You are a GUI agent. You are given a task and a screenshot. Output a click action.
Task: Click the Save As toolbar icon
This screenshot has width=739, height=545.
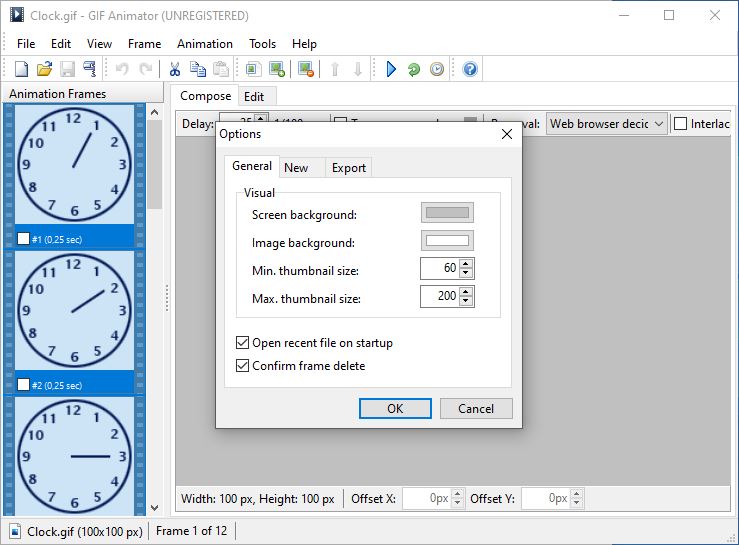90,69
